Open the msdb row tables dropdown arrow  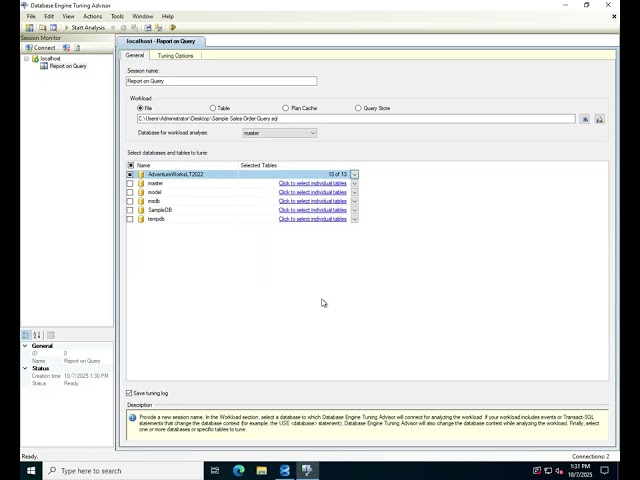point(354,201)
